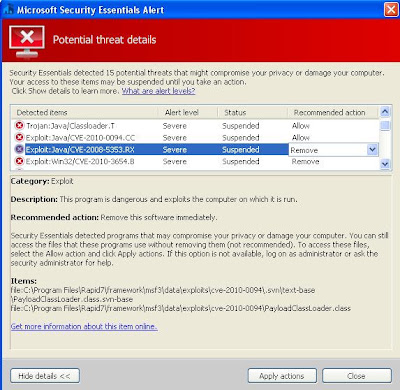
Task: Click the Severe level for Exploit:Java/CVE-2010-0094.CC
Action: tap(175, 137)
